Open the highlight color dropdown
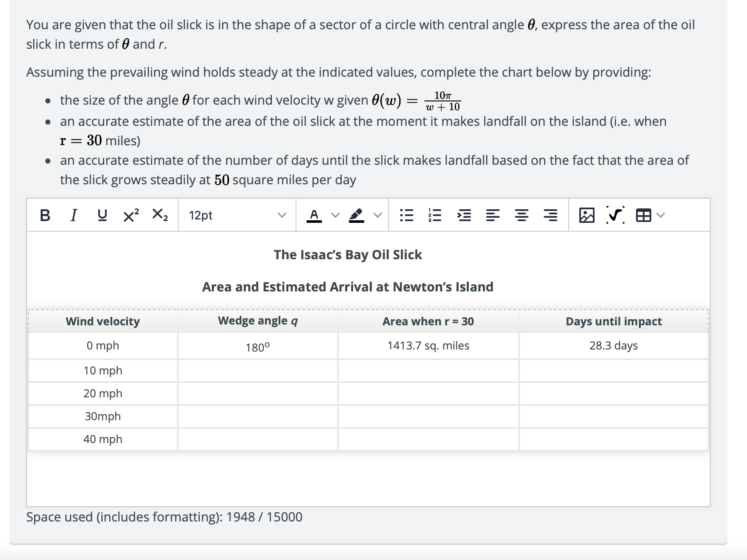 378,216
